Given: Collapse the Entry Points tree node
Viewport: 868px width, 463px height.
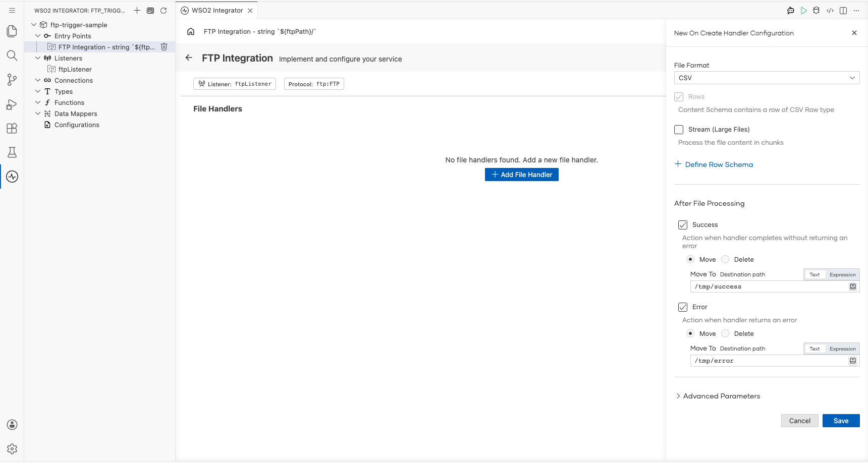Looking at the screenshot, I should pos(38,36).
